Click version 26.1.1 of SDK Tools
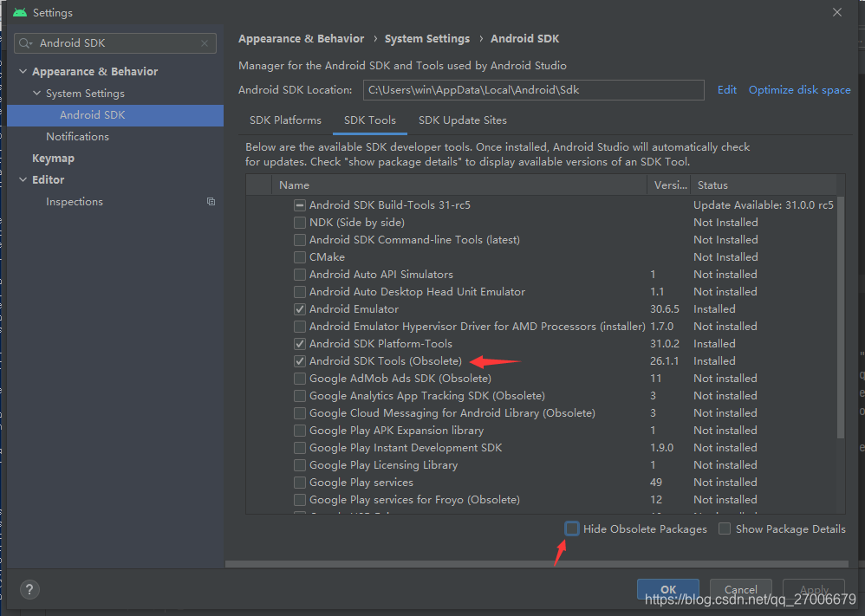 coord(665,361)
